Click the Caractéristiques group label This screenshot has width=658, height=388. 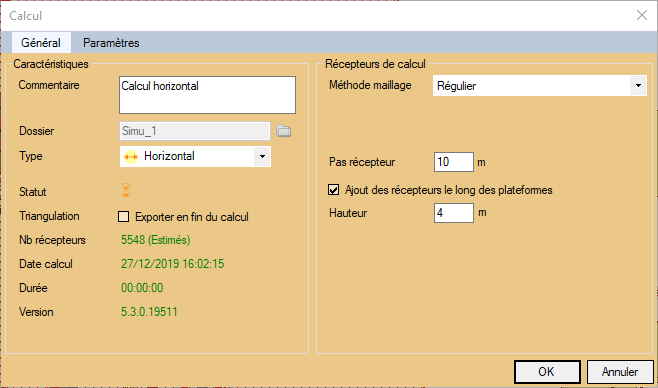51,64
